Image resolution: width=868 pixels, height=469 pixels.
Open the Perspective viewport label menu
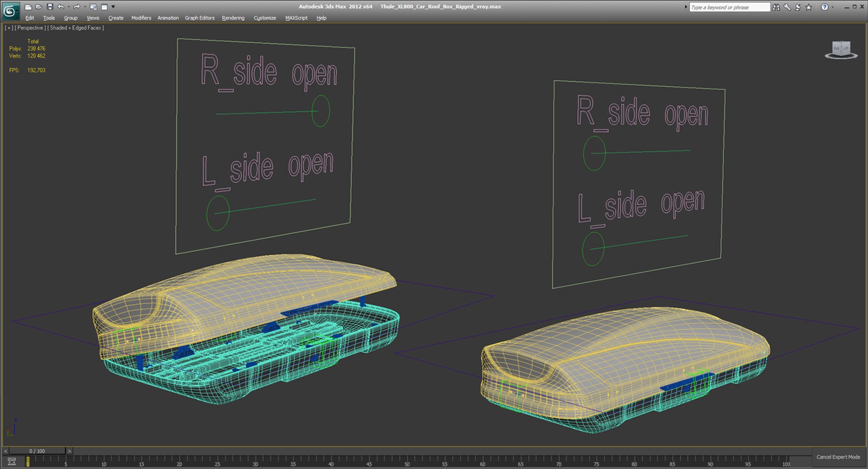[30, 28]
